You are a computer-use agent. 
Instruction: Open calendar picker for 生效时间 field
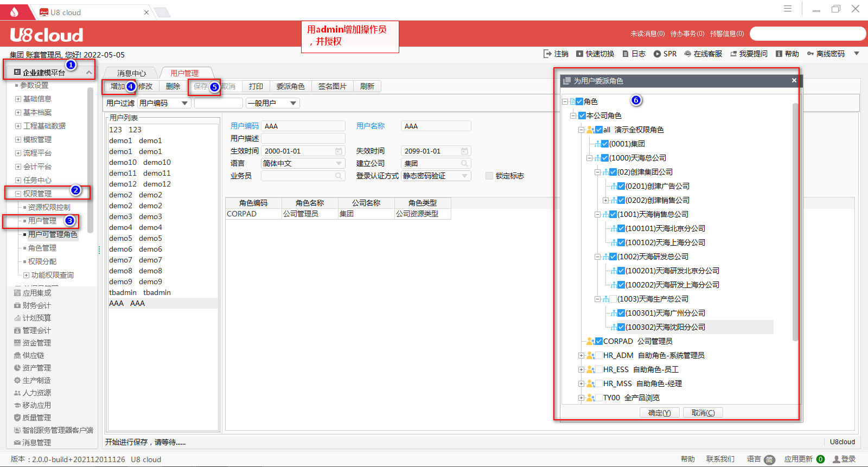click(339, 151)
